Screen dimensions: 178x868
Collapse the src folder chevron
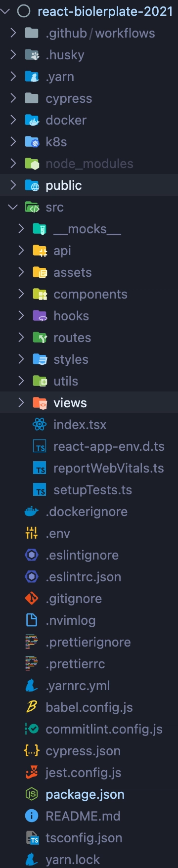point(13,207)
